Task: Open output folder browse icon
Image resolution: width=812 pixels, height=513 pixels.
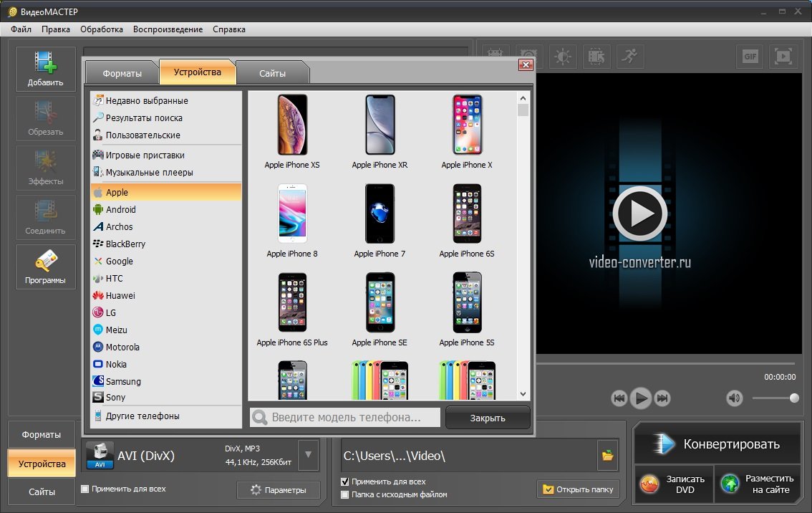Action: [x=607, y=455]
